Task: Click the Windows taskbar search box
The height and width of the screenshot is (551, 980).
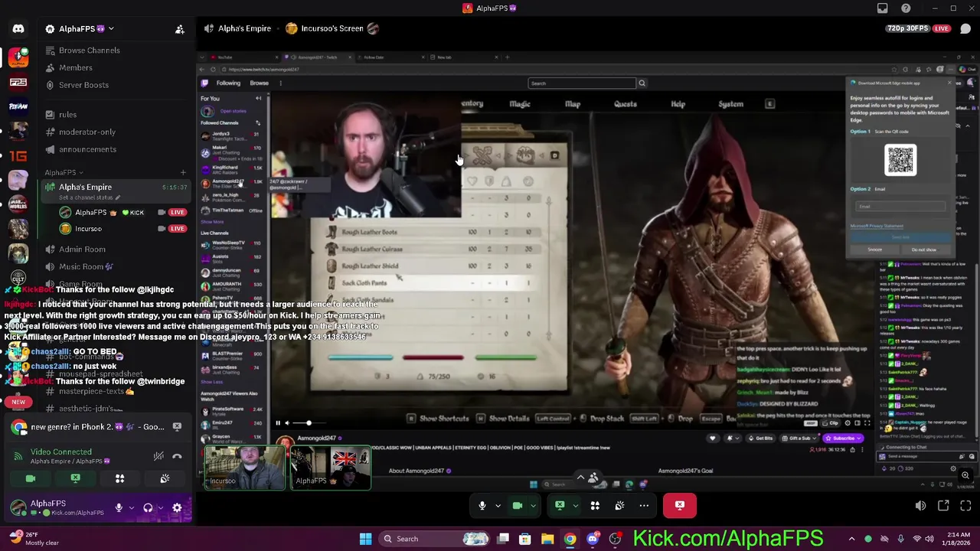Action: [436, 539]
